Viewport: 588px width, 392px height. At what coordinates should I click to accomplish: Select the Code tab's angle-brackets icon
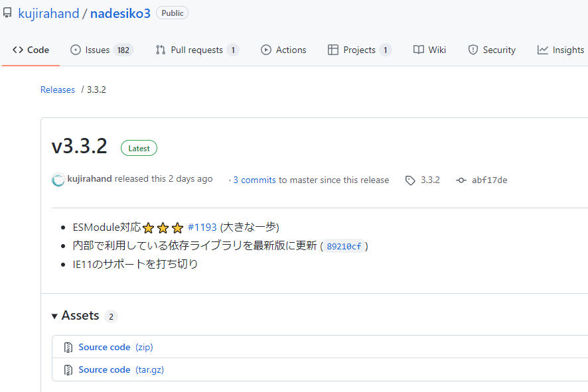[x=18, y=49]
